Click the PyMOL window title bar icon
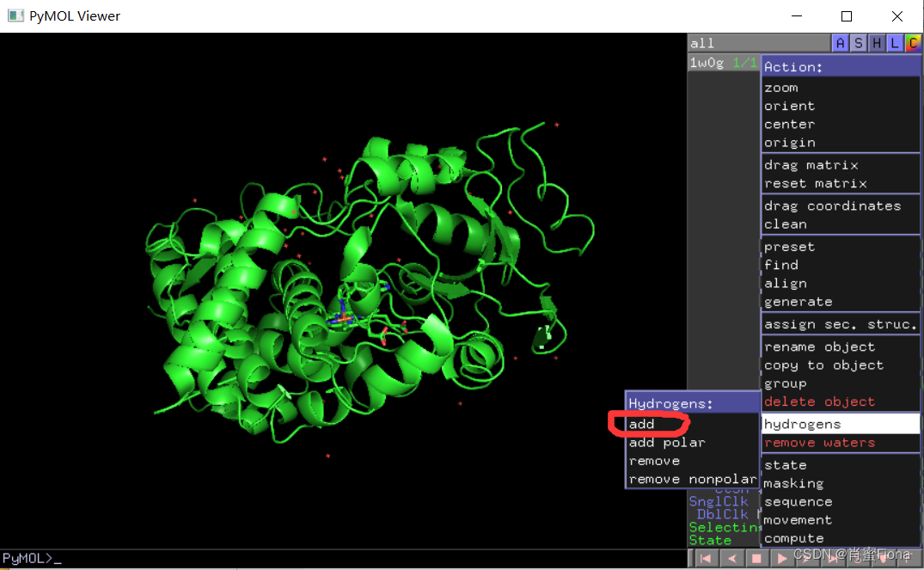This screenshot has height=570, width=924. 15,16
